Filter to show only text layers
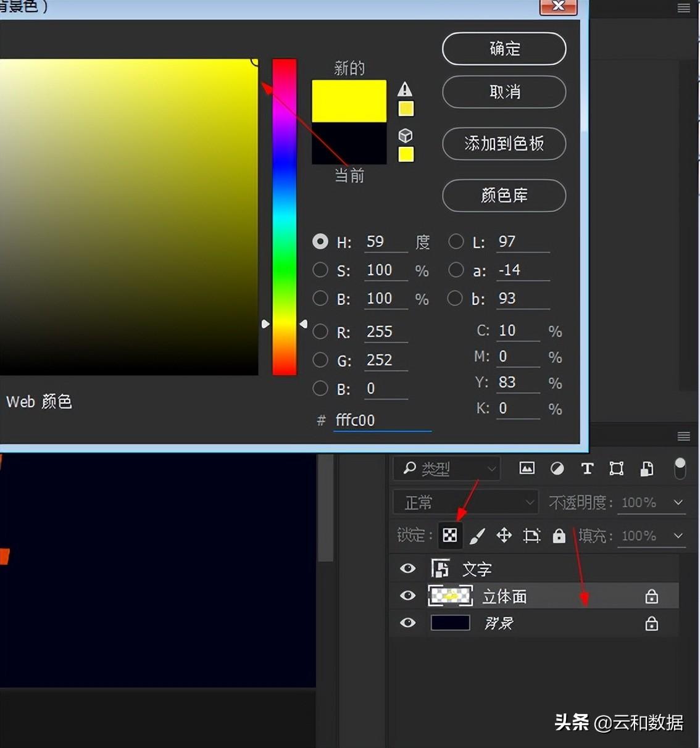The height and width of the screenshot is (748, 700). (587, 468)
